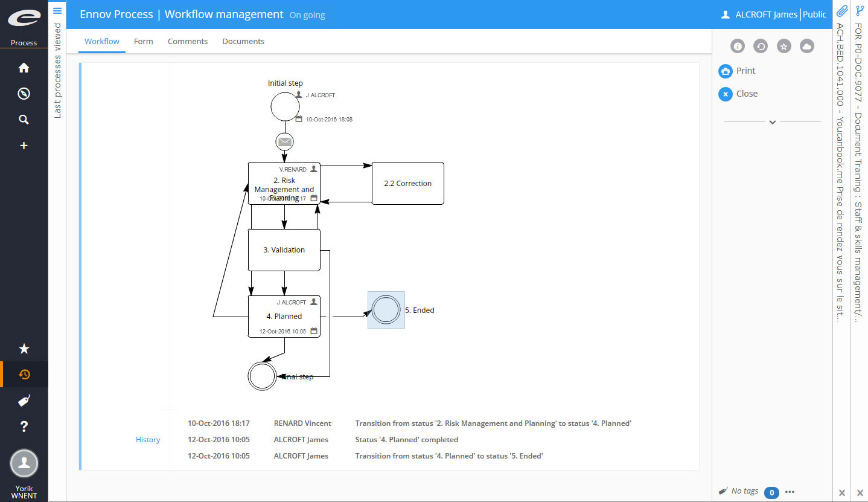Click the envelope icon under Initial step
The image size is (868, 502).
pos(285,142)
